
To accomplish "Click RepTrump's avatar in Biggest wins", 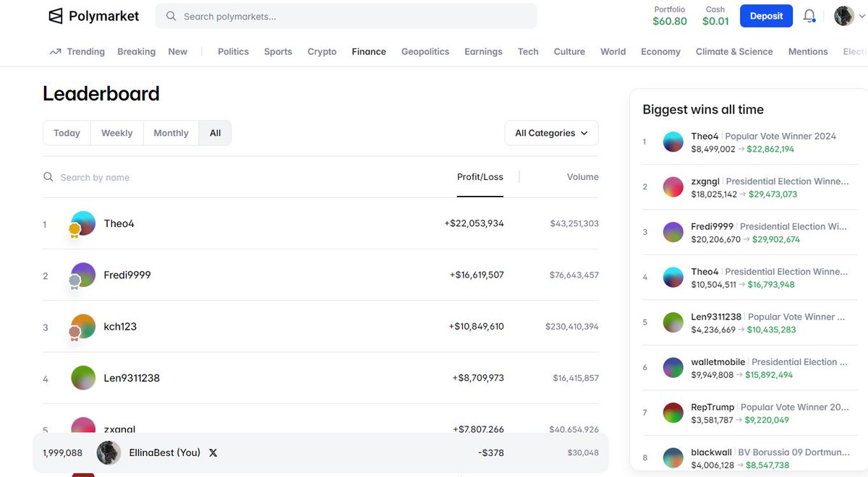I will (x=673, y=413).
